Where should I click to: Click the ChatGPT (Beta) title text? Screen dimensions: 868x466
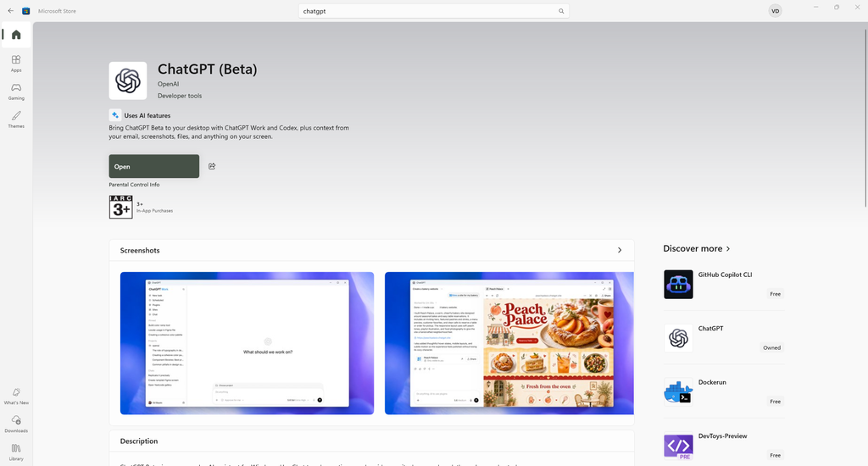click(x=208, y=69)
